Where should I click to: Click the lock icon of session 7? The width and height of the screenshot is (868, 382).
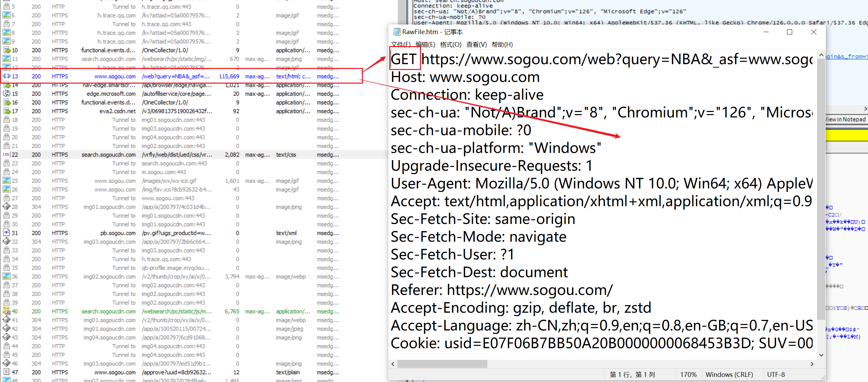pyautogui.click(x=6, y=24)
